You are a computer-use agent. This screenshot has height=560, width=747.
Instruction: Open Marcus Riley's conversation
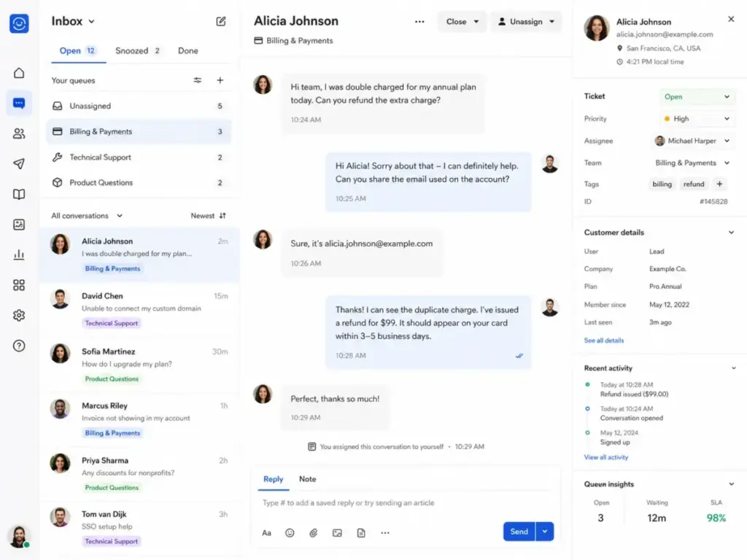[x=139, y=419]
